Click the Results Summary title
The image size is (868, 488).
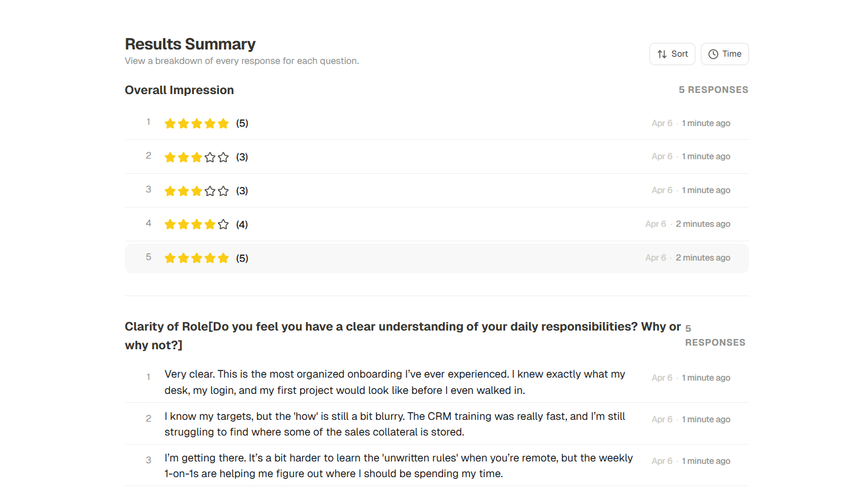(x=190, y=43)
